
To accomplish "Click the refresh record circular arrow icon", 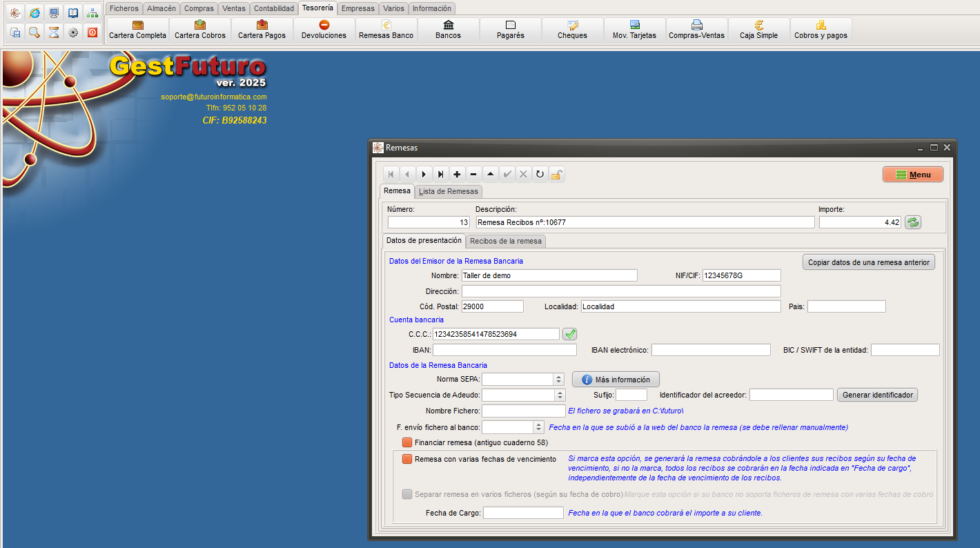I will point(540,175).
